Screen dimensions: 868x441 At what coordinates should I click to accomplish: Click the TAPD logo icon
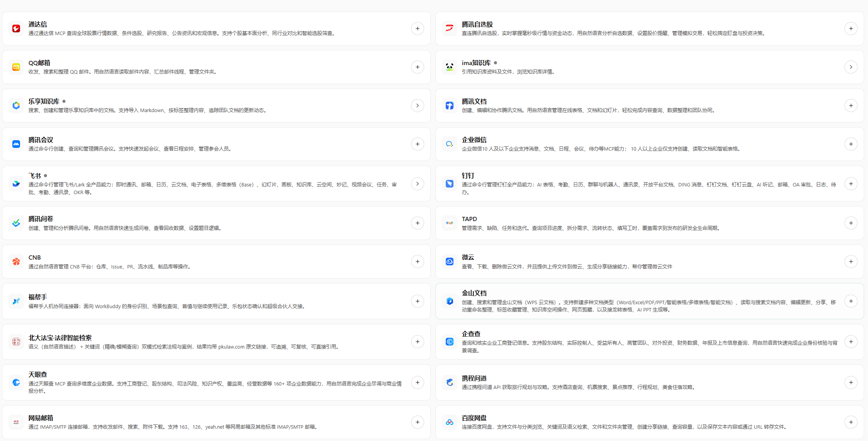(x=450, y=223)
